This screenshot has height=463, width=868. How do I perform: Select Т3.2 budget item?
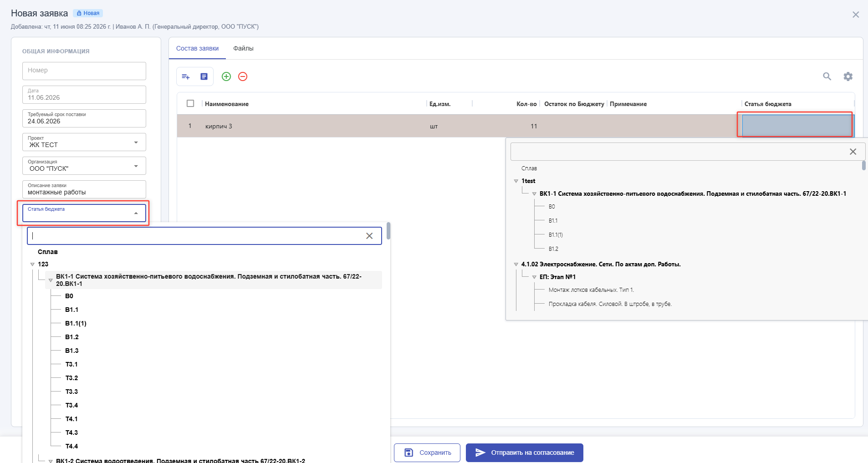click(71, 378)
